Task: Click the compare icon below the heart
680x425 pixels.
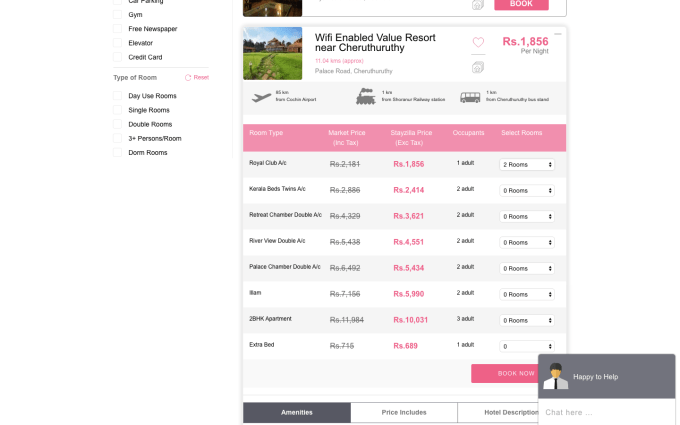Action: pyautogui.click(x=478, y=67)
